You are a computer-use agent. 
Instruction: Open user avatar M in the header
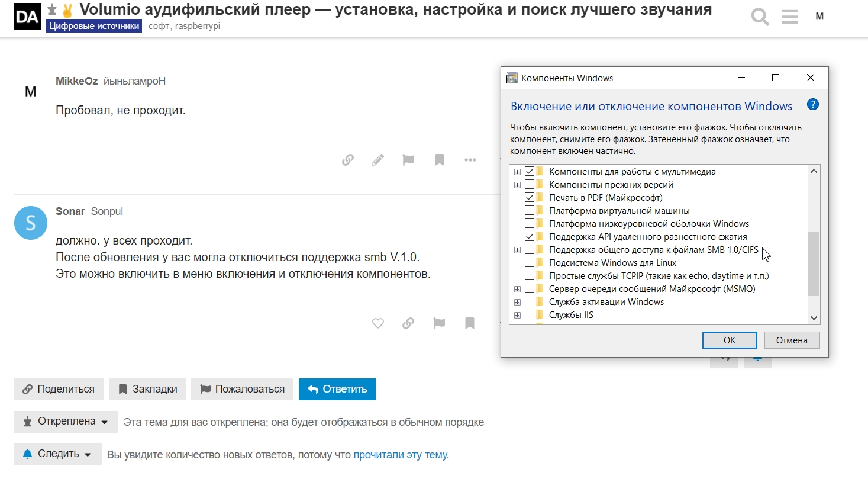pyautogui.click(x=819, y=16)
